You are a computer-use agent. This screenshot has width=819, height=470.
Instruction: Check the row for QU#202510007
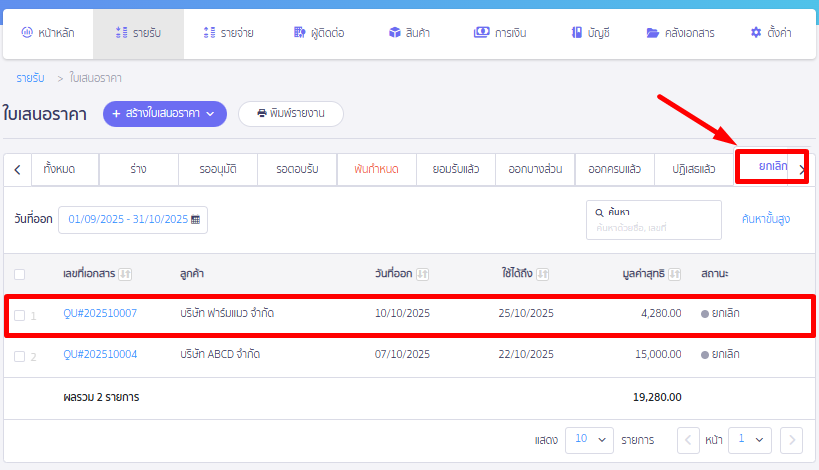click(20, 315)
